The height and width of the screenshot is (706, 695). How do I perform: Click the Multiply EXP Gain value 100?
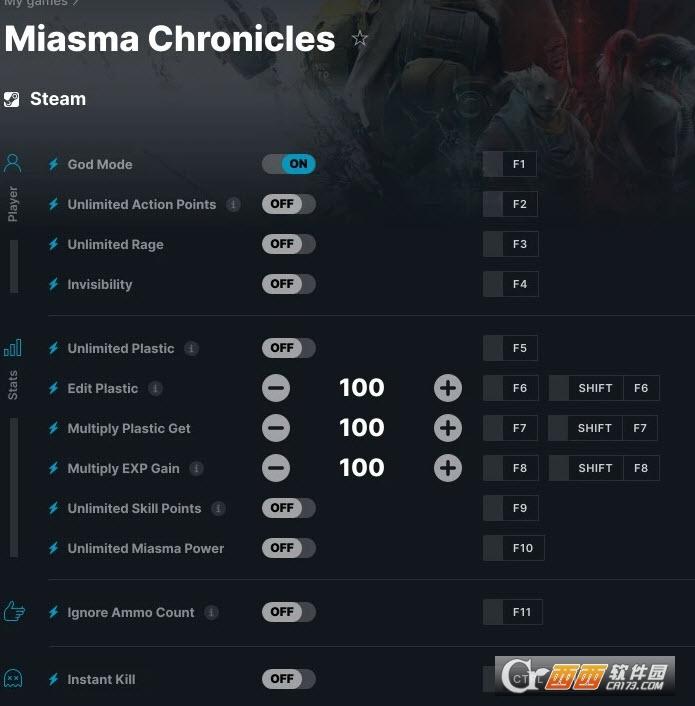[362, 468]
